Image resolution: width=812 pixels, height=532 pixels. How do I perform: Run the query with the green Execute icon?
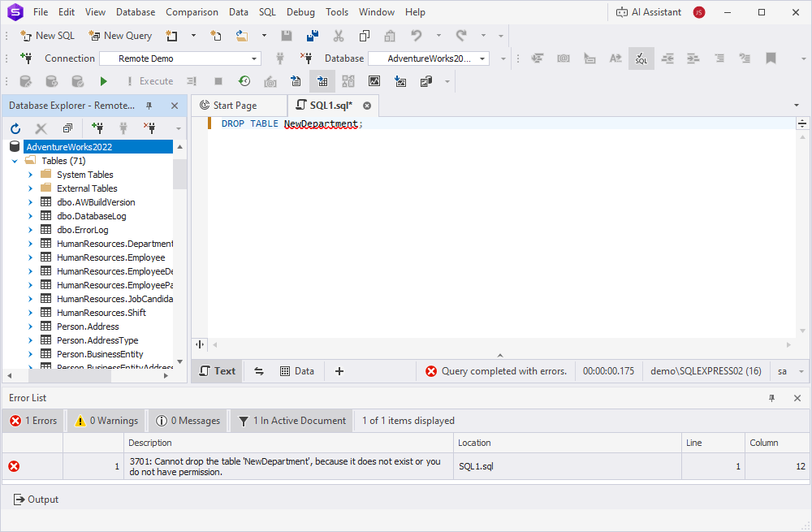tap(103, 81)
